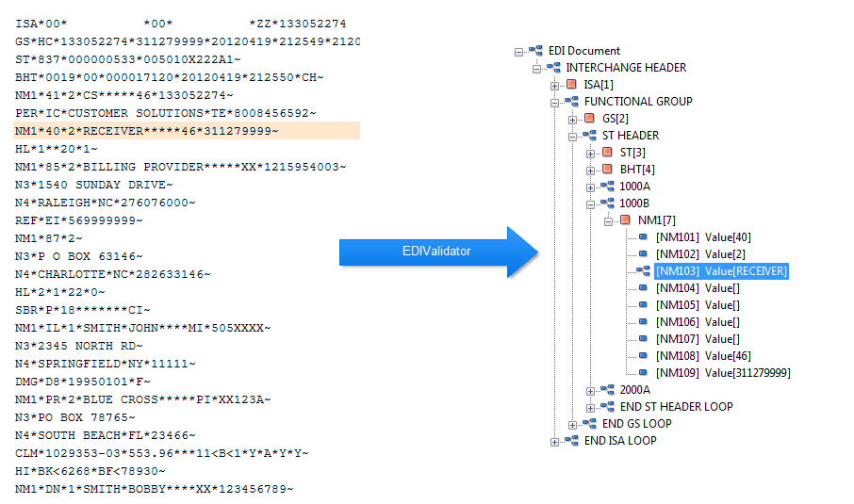Click the orange BHT[4] segment icon
The width and height of the screenshot is (854, 504).
tap(607, 169)
